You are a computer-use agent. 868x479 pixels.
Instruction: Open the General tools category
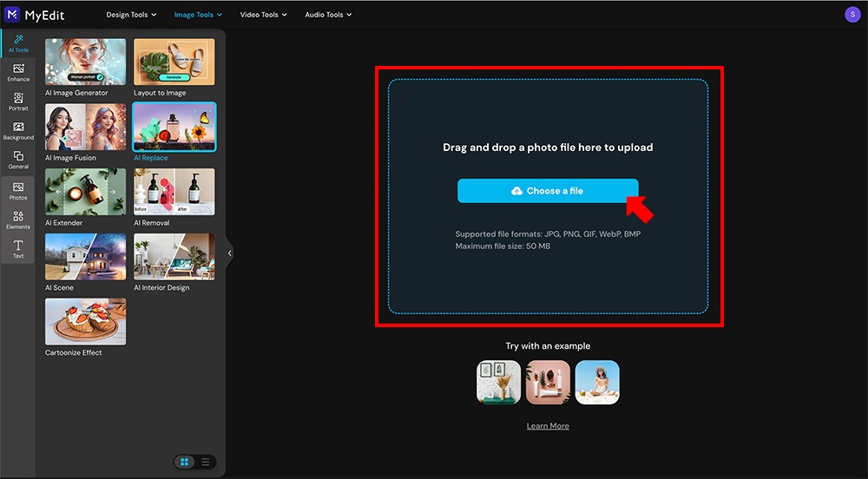[18, 160]
